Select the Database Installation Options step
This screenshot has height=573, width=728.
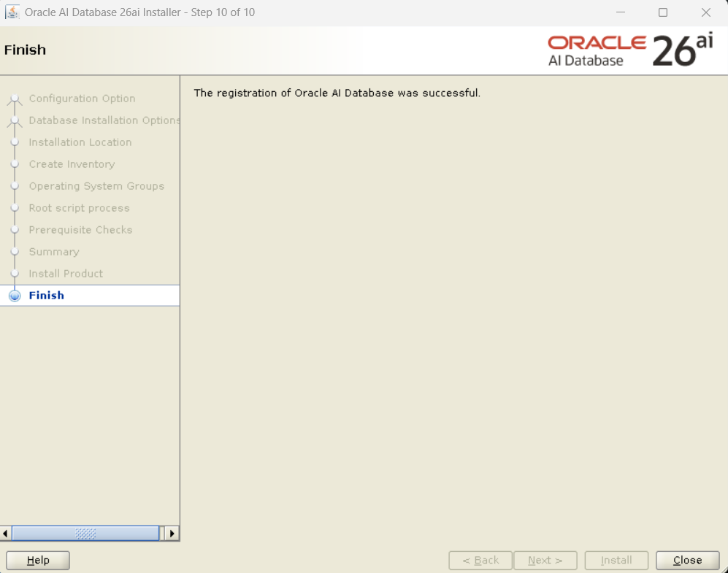pyautogui.click(x=104, y=120)
